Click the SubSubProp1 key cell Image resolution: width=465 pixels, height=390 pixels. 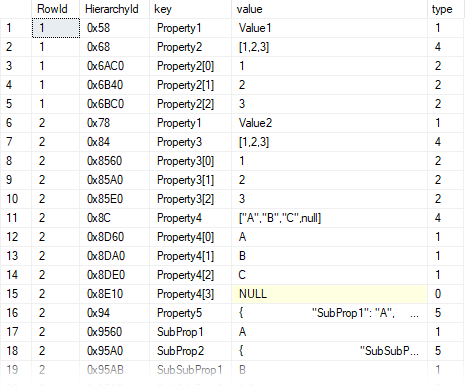[190, 370]
